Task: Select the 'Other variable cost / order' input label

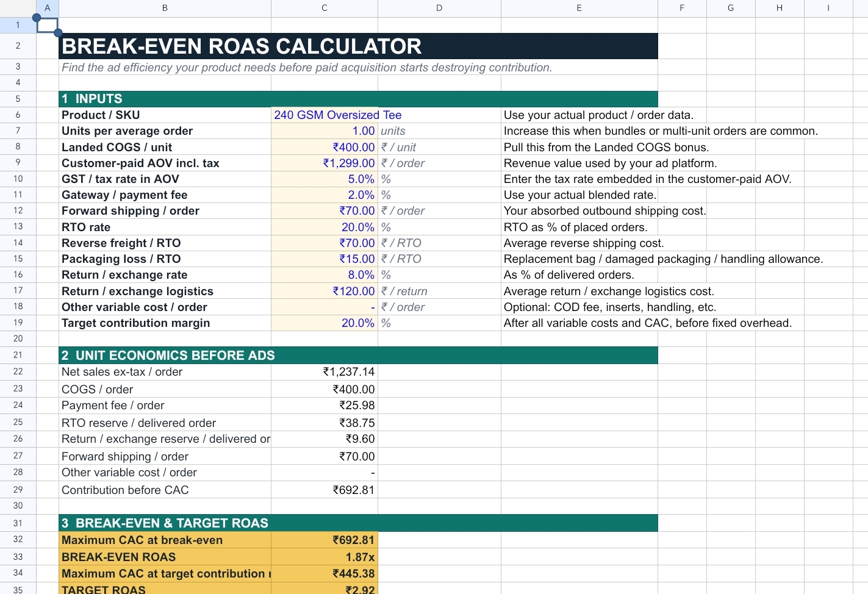Action: pyautogui.click(x=134, y=307)
